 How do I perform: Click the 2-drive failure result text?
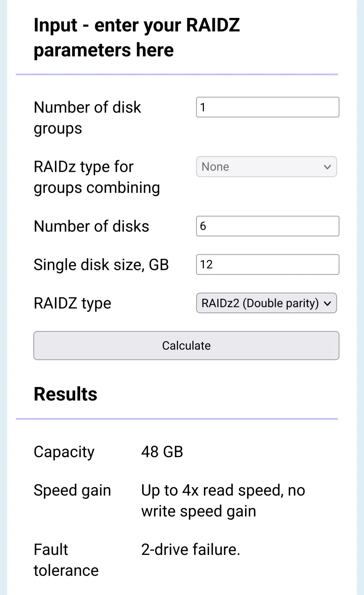(x=190, y=549)
